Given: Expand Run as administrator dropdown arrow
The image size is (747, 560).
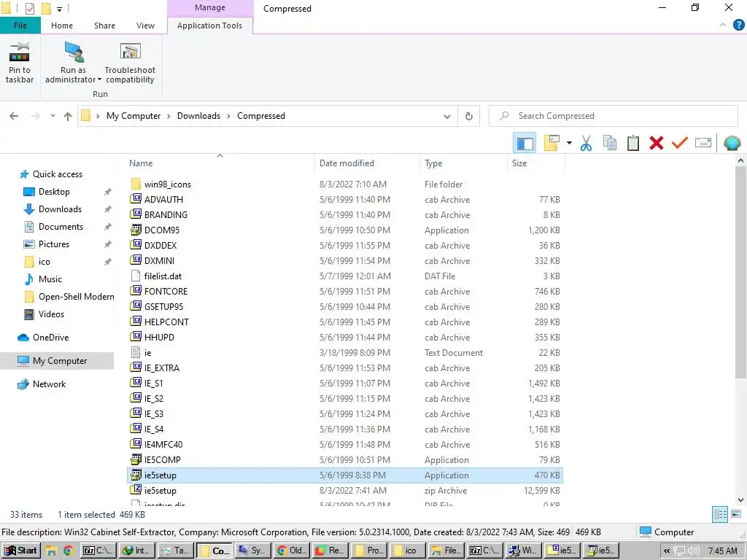Looking at the screenshot, I should click(99, 79).
